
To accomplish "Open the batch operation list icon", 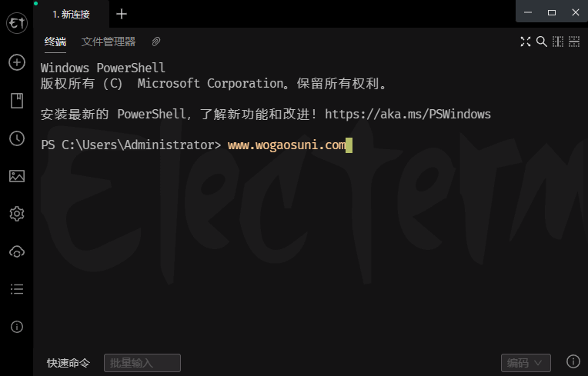I will click(x=17, y=289).
